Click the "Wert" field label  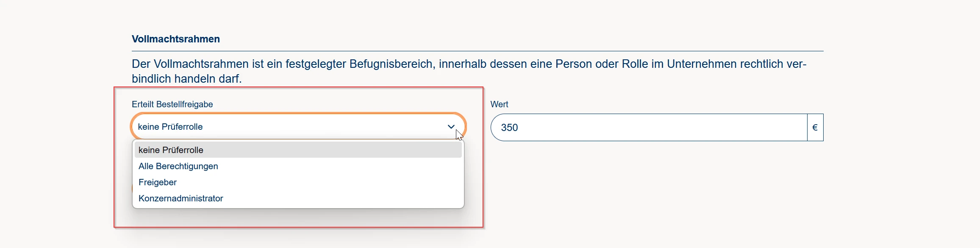point(499,104)
